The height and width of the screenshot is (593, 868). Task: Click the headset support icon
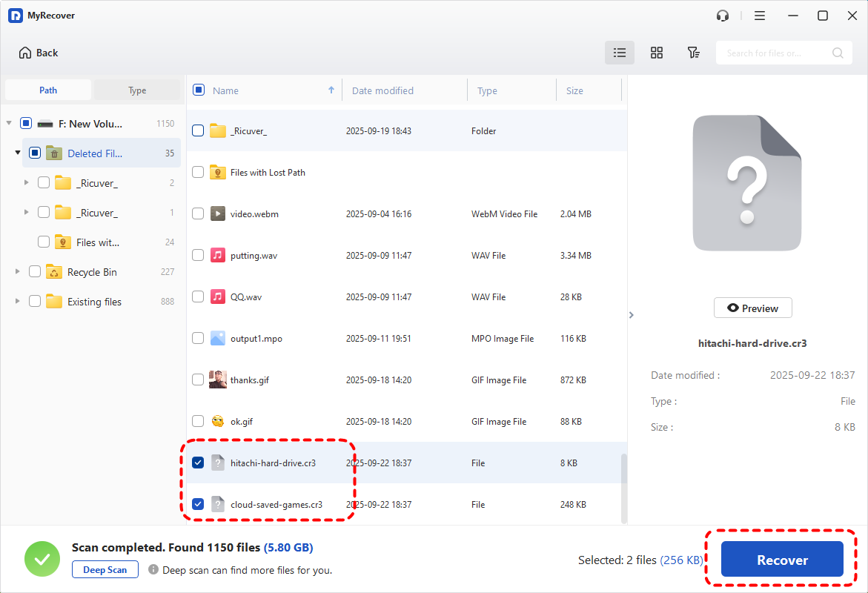[723, 16]
